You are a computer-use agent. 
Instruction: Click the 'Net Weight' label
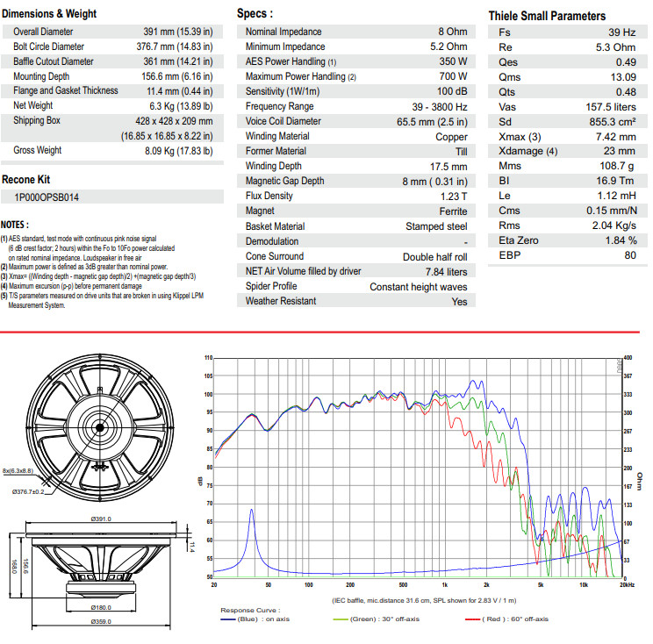(32, 106)
